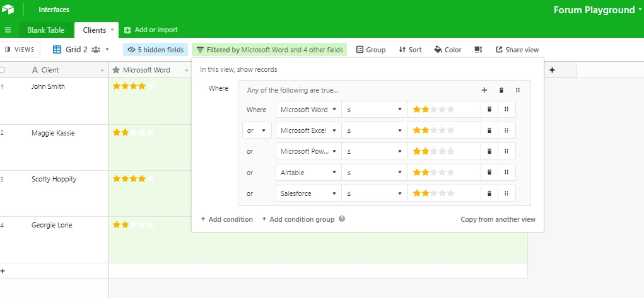Screen dimensions: 644x298
Task: Change Georgie Lorie's Microsoft Word star rating
Action: [134, 224]
